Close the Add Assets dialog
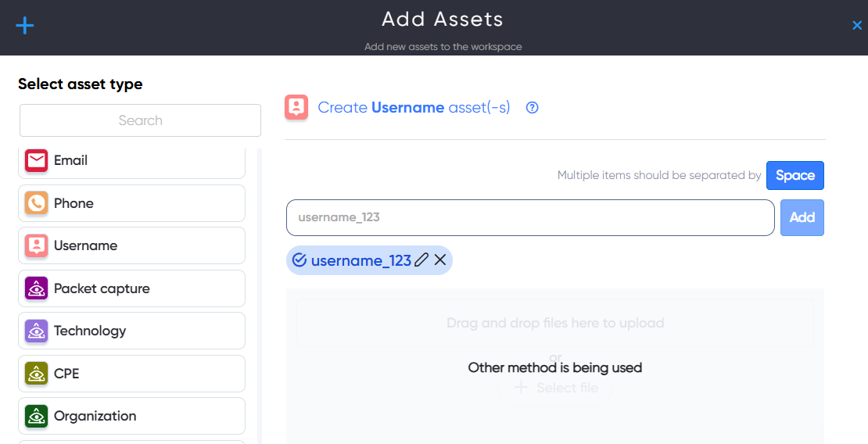 pyautogui.click(x=856, y=26)
